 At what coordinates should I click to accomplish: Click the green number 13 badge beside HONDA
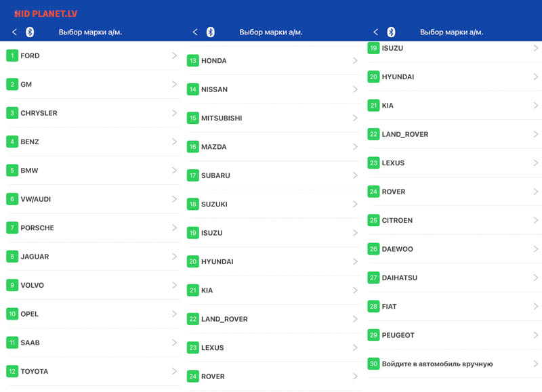pos(193,61)
